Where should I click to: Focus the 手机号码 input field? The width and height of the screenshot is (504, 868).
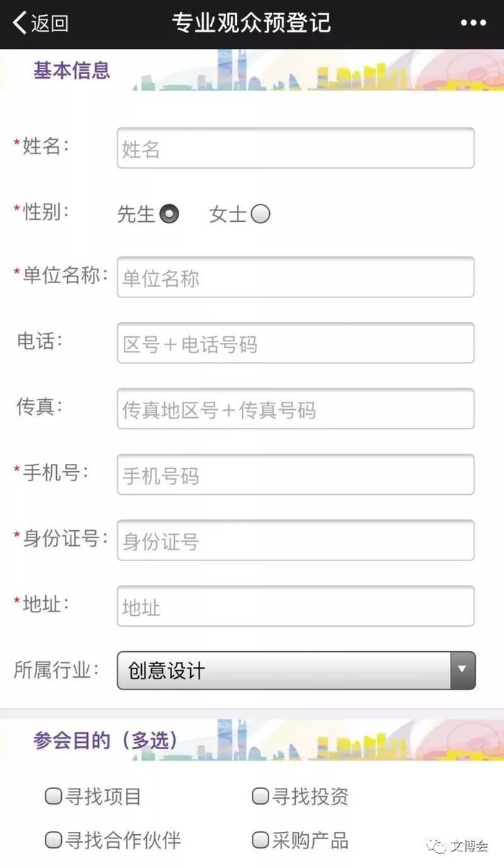point(295,475)
